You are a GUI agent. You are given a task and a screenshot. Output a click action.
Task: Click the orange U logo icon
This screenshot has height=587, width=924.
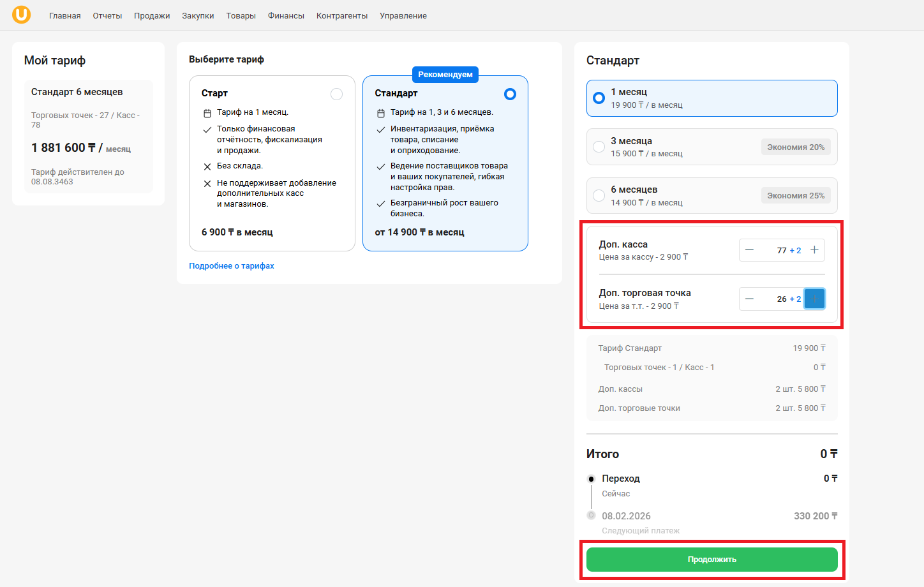pos(21,15)
